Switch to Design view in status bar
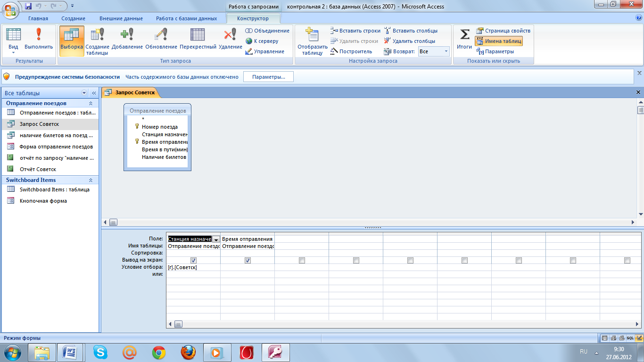The image size is (644, 362). 639,338
